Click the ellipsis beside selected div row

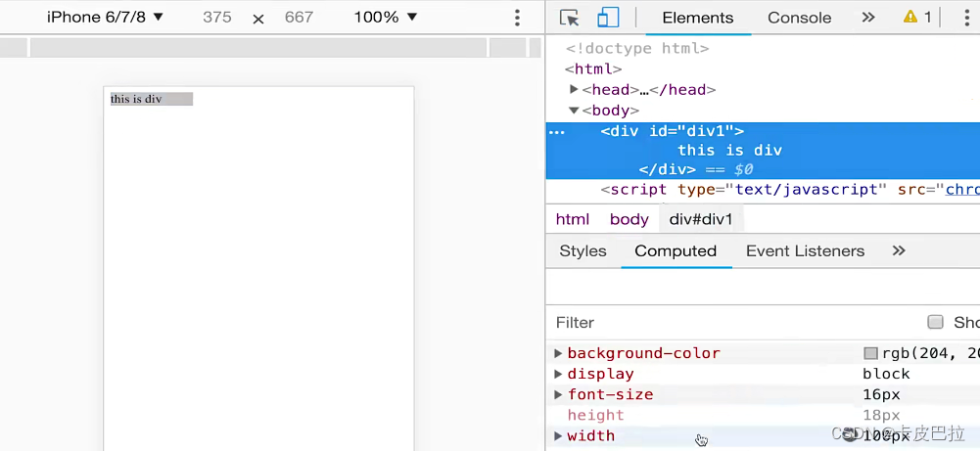point(556,132)
